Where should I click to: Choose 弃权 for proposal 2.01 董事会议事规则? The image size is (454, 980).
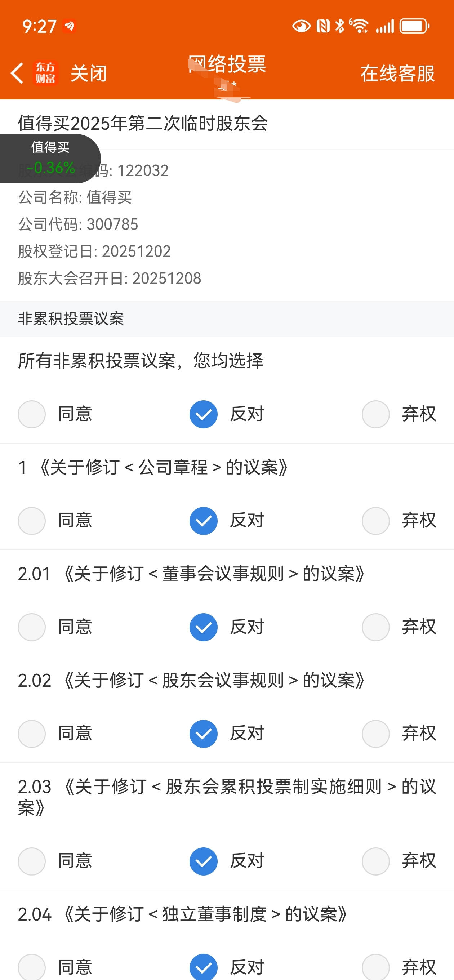(375, 627)
